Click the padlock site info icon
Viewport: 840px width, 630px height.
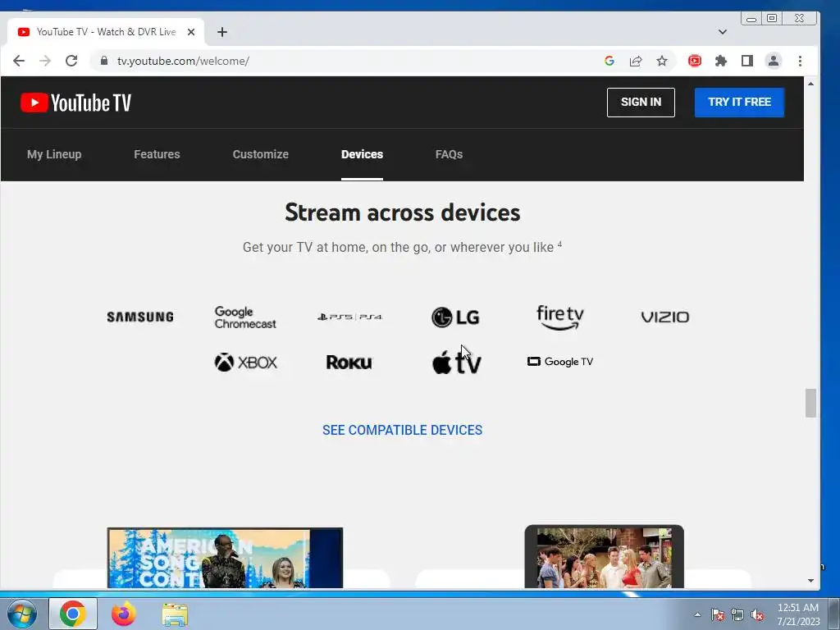tap(104, 61)
